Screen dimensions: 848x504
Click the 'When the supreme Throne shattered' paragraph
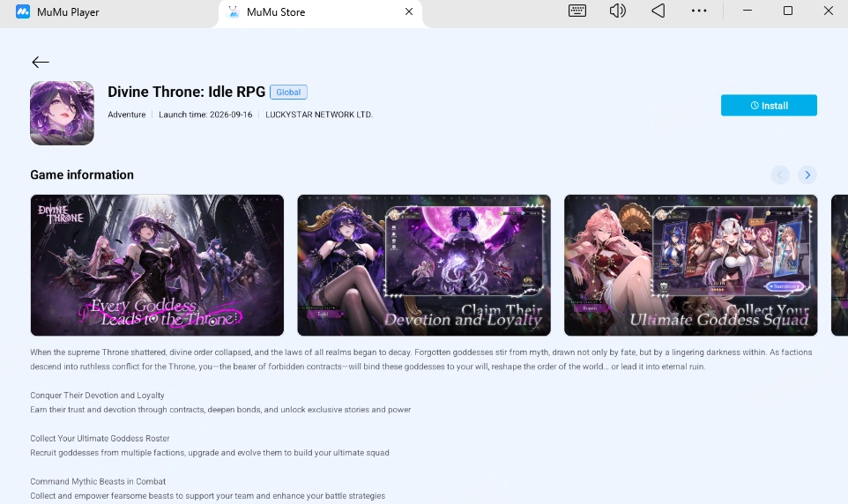tap(421, 359)
